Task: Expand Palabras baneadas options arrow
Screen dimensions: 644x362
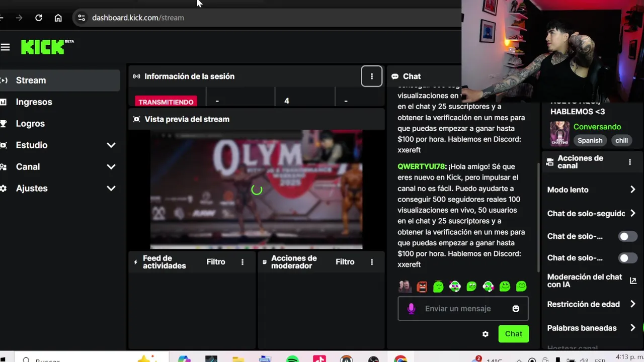Action: pyautogui.click(x=633, y=328)
